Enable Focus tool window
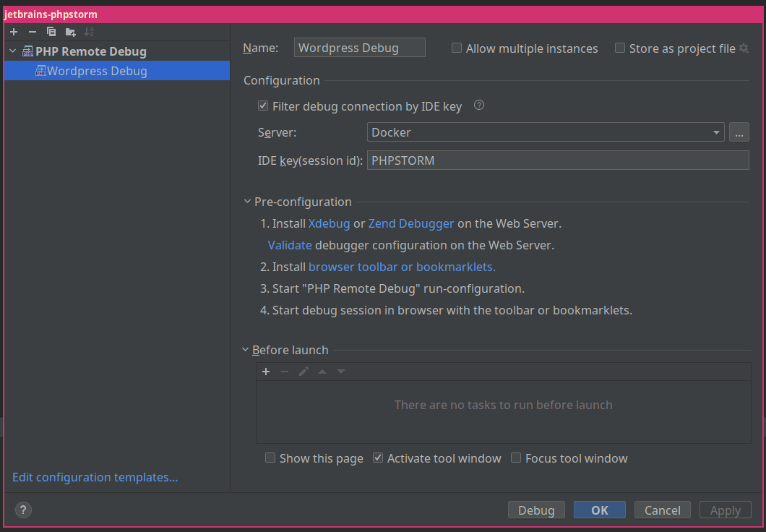766x532 pixels. point(516,458)
